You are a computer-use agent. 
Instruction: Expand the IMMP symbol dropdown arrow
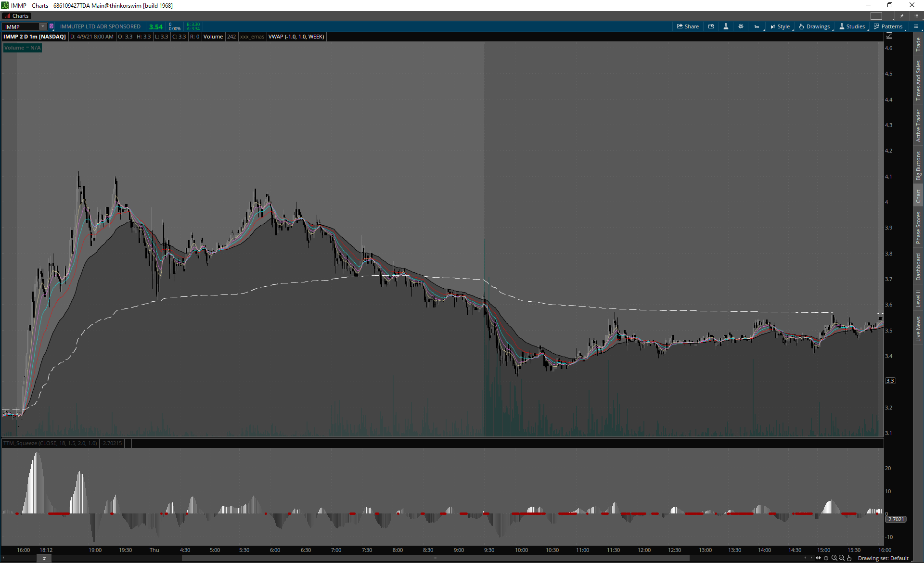(x=43, y=26)
